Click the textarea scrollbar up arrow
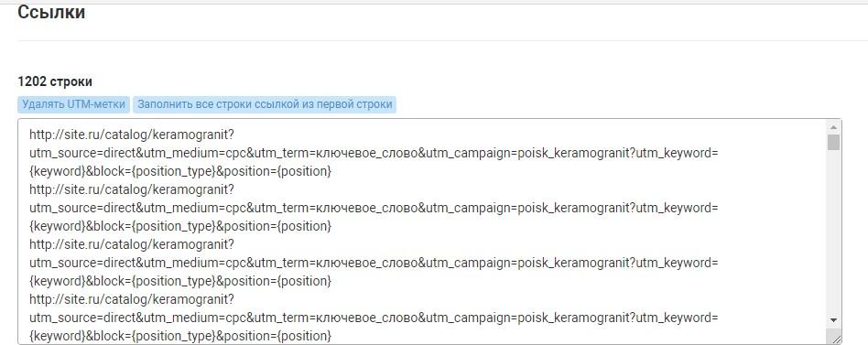The image size is (868, 345). (x=833, y=126)
